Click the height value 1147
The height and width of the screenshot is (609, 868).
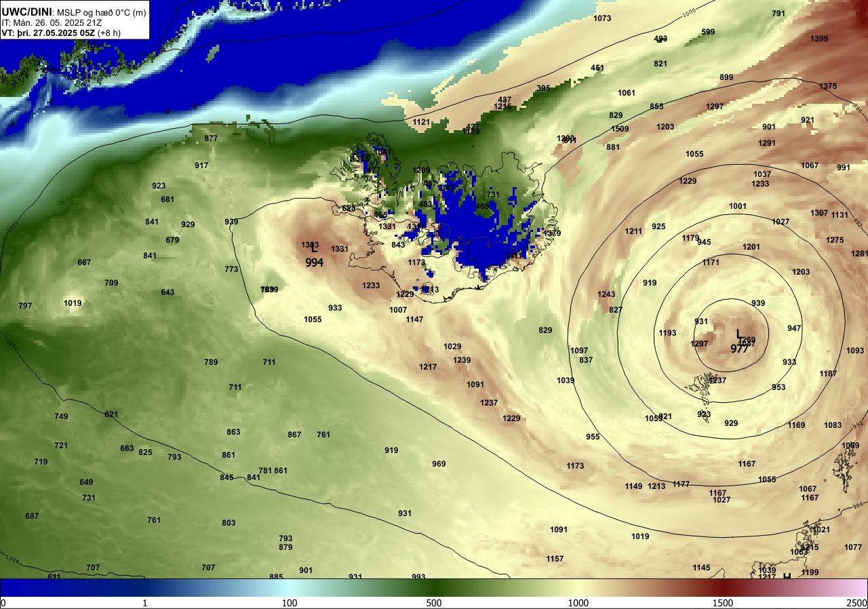pyautogui.click(x=414, y=319)
